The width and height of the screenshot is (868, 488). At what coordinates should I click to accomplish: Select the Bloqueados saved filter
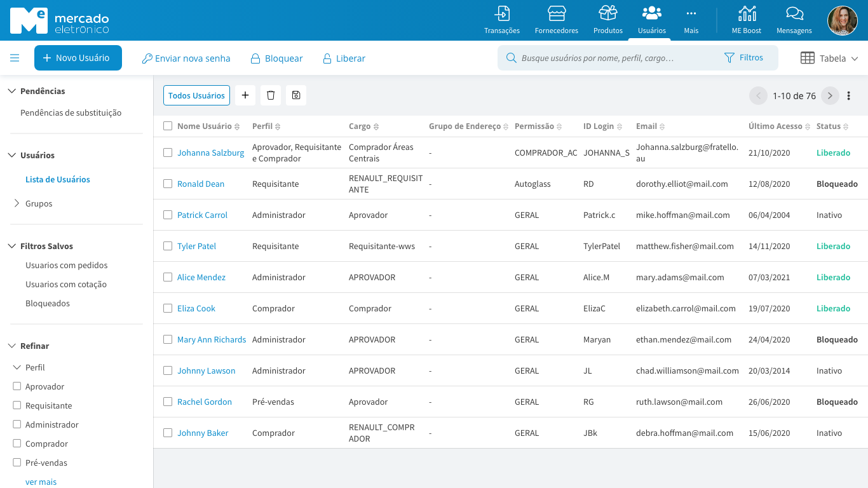pos(48,303)
